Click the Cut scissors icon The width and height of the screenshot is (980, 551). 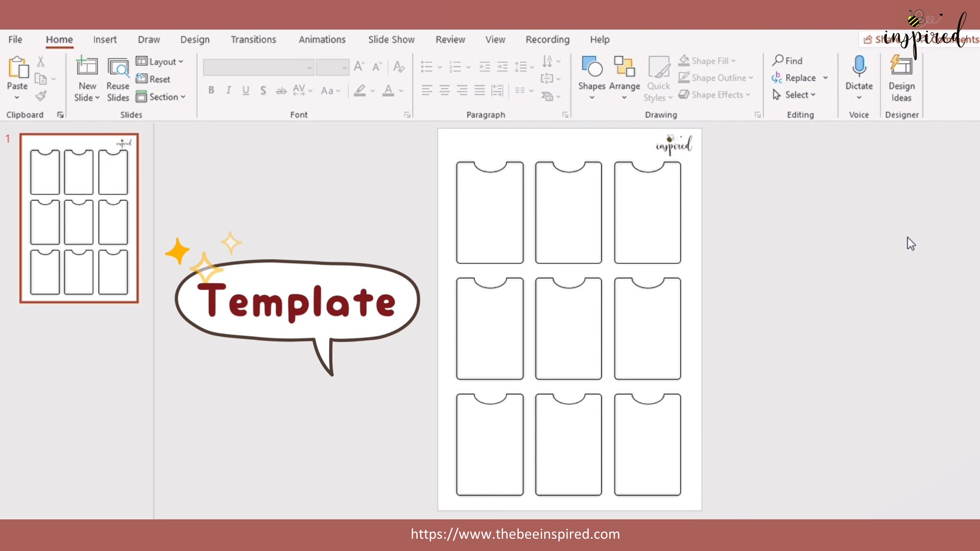point(41,61)
